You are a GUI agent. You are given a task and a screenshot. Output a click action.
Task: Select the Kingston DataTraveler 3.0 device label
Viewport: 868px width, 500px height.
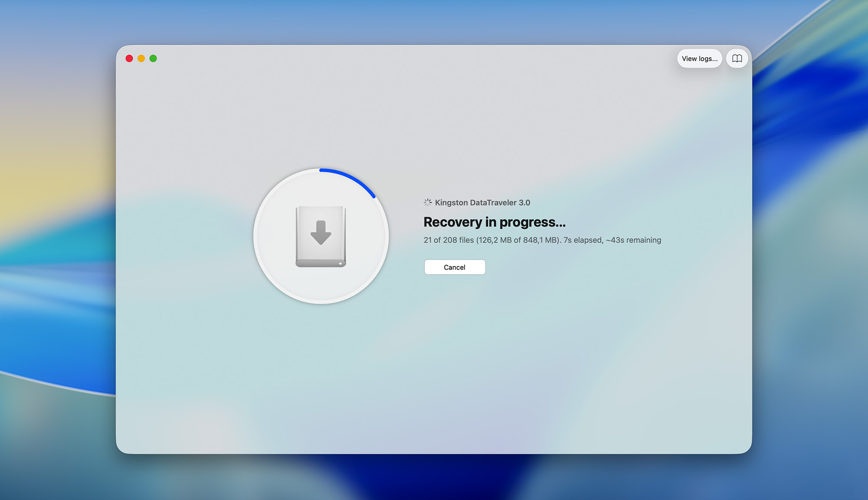coord(482,202)
